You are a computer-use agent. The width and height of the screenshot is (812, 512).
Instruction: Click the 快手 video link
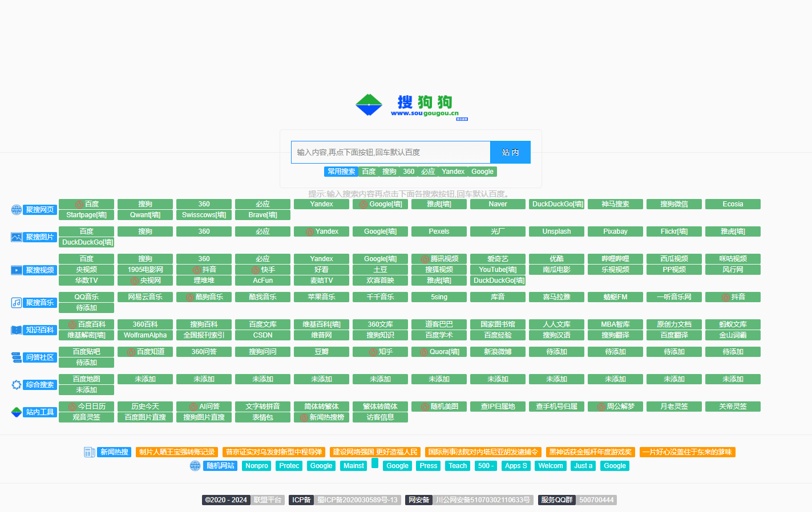click(262, 270)
